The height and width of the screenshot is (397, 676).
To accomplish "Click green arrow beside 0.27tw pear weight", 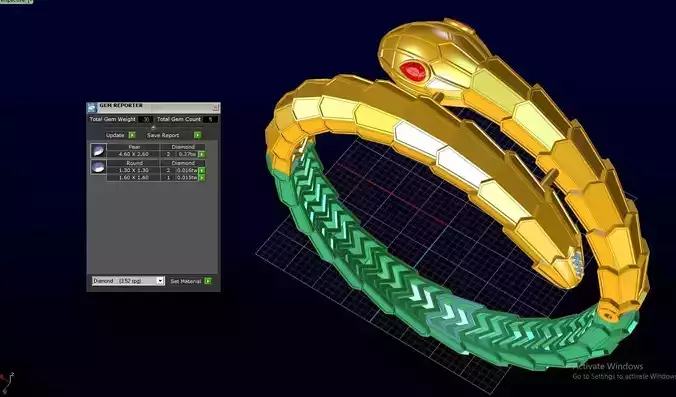I will pos(201,154).
